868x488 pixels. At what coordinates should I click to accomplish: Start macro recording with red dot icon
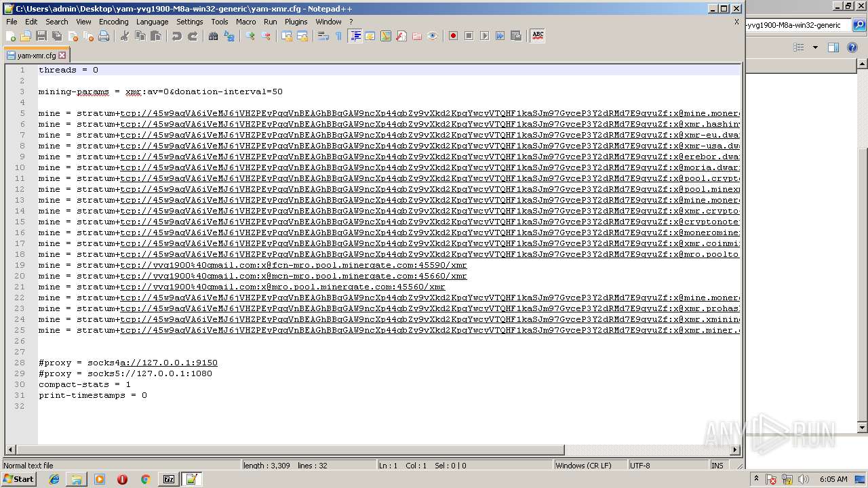point(454,36)
